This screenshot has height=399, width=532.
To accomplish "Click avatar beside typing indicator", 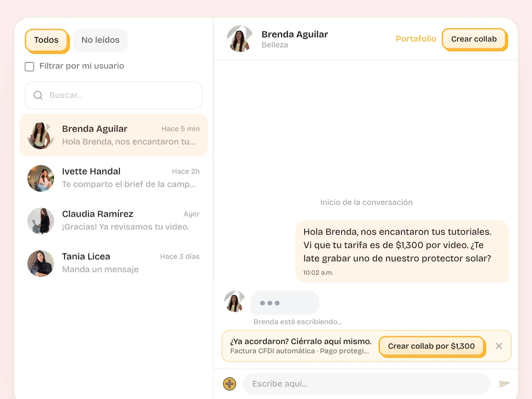I will (x=234, y=301).
